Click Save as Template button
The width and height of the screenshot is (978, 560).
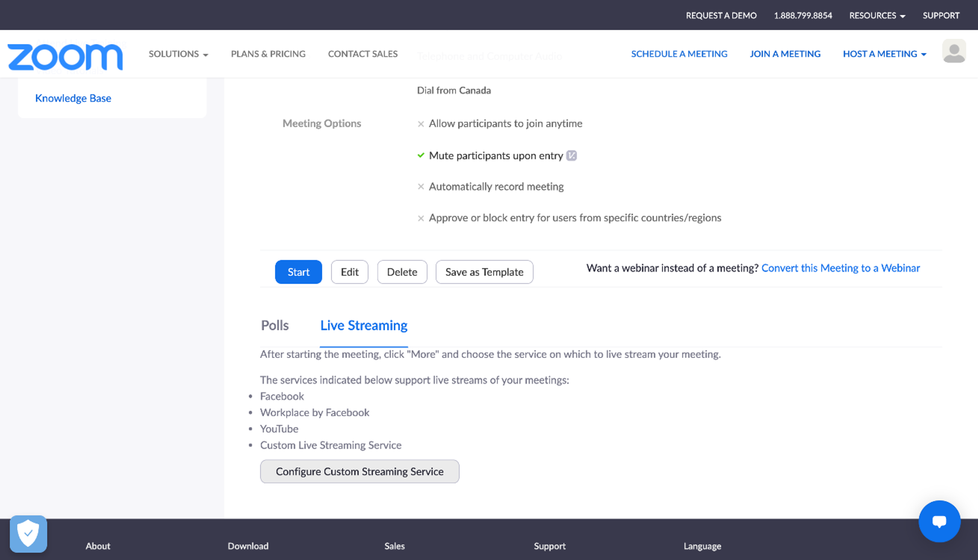pos(484,272)
